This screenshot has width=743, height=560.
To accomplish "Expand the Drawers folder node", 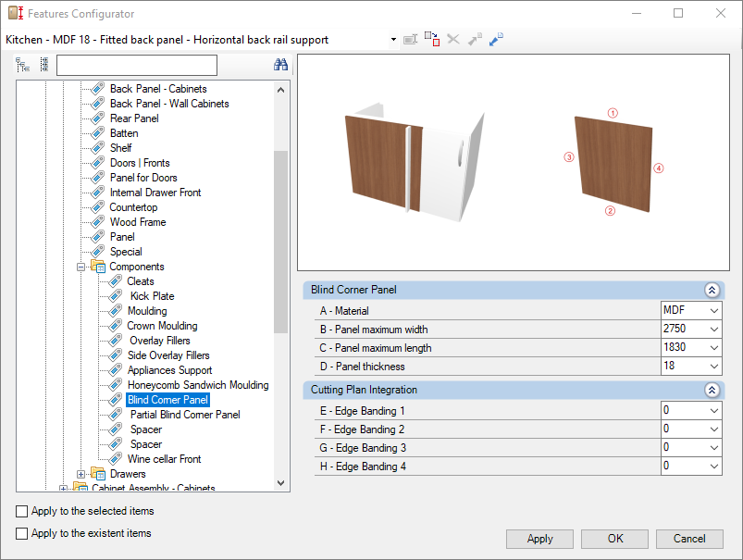I will click(x=81, y=474).
